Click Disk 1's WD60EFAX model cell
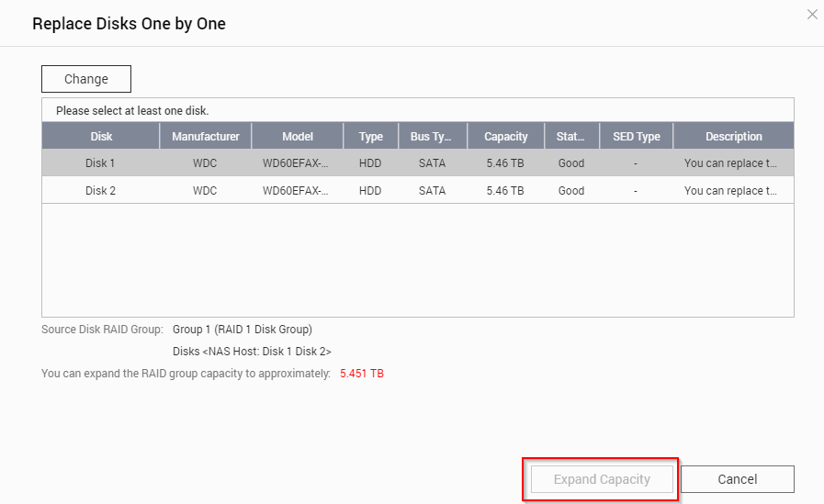 [x=298, y=162]
